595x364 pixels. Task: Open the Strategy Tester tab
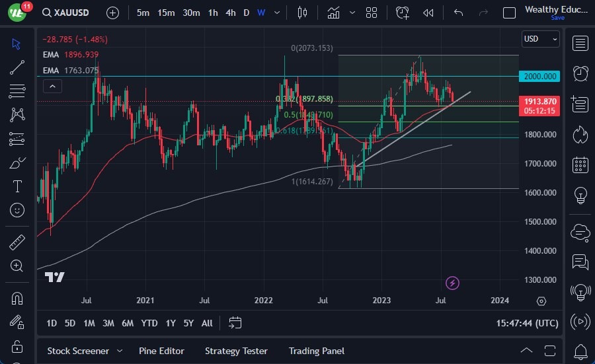point(236,351)
